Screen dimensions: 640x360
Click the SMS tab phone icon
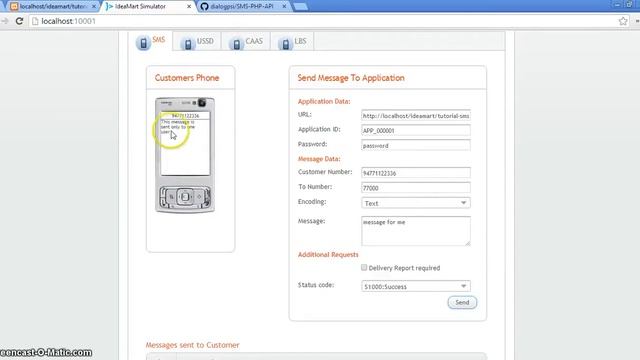143,42
